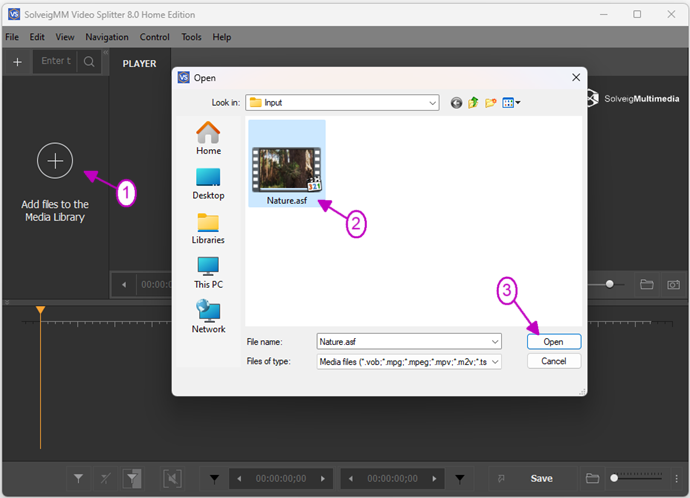
Task: Click the Open button
Action: coord(554,342)
